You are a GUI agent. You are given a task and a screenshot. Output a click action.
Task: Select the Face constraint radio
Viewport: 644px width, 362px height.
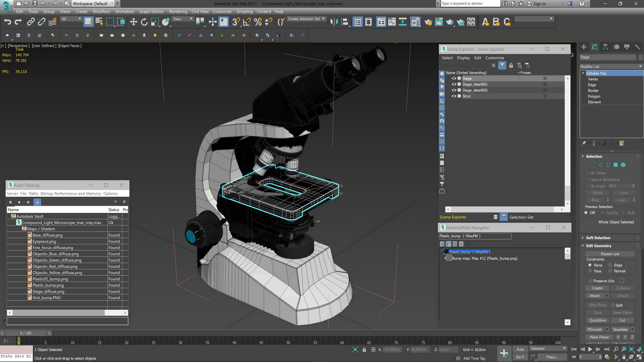click(590, 271)
